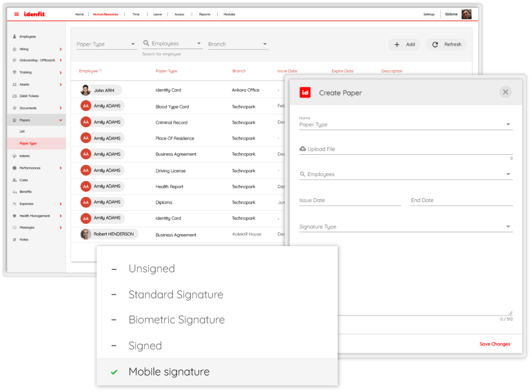This screenshot has height=392, width=532.
Task: Open Debit Tickets from the sidebar icon
Action: (15, 96)
